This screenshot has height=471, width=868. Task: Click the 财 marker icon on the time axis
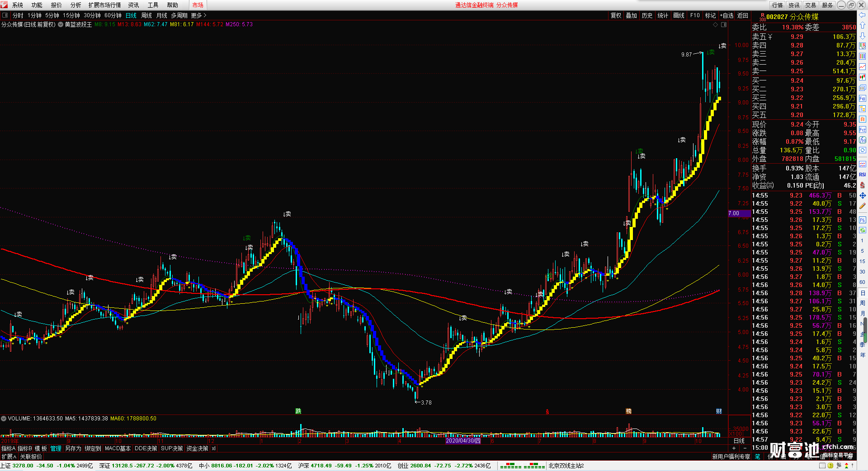click(x=719, y=411)
